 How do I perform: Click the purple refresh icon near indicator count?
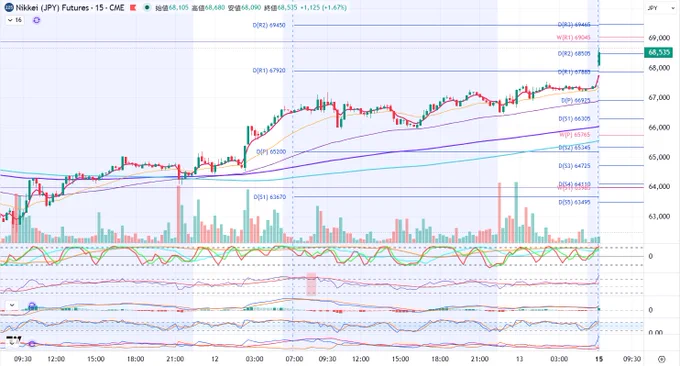tap(36, 20)
